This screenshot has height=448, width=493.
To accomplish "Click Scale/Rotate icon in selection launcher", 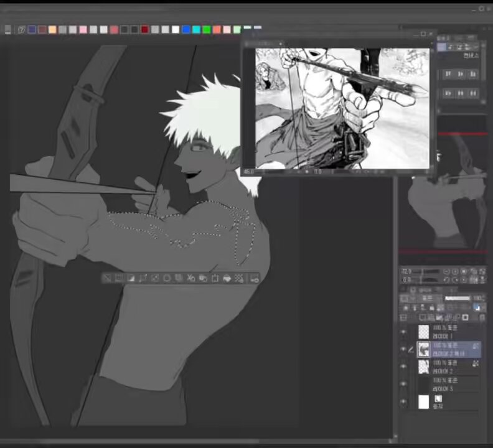I will (x=215, y=278).
